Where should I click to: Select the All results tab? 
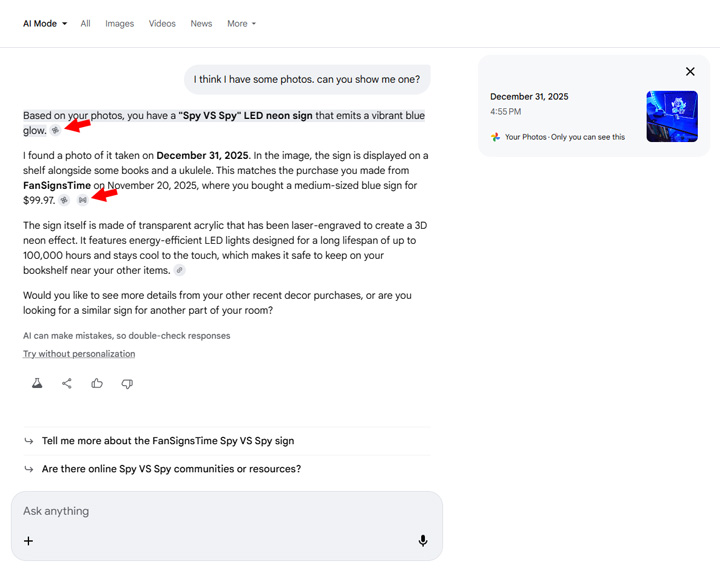(x=85, y=23)
